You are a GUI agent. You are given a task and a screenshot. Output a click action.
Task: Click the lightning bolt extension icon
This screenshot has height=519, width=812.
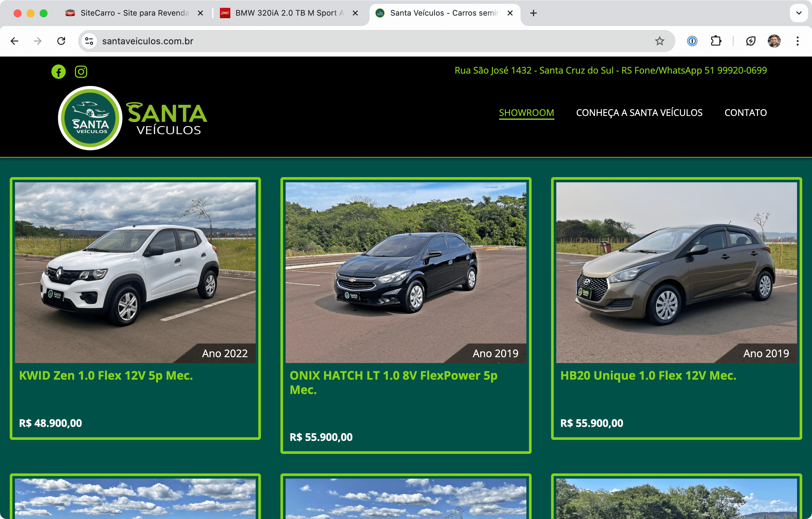(751, 41)
